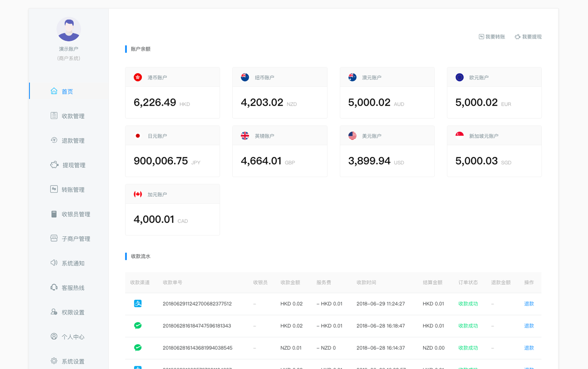Screen dimensions: 588x369
Task: Click the 权限设置 user-lock icon
Action: pyautogui.click(x=54, y=312)
